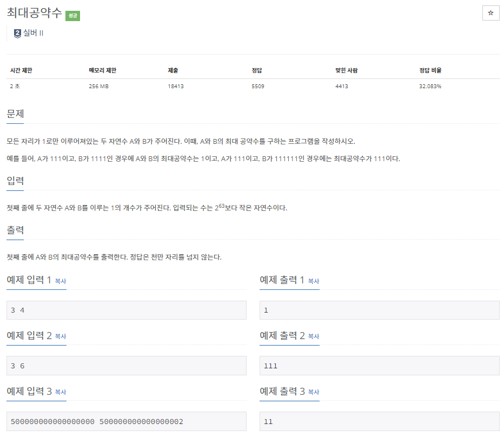Copy example output 1 via 복사 link
This screenshot has height=437, width=504.
click(x=314, y=281)
